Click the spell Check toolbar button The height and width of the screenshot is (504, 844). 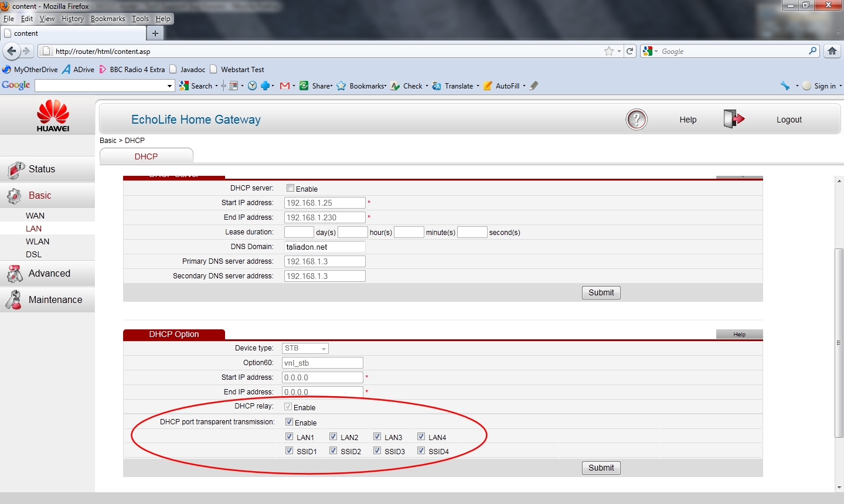pos(407,86)
